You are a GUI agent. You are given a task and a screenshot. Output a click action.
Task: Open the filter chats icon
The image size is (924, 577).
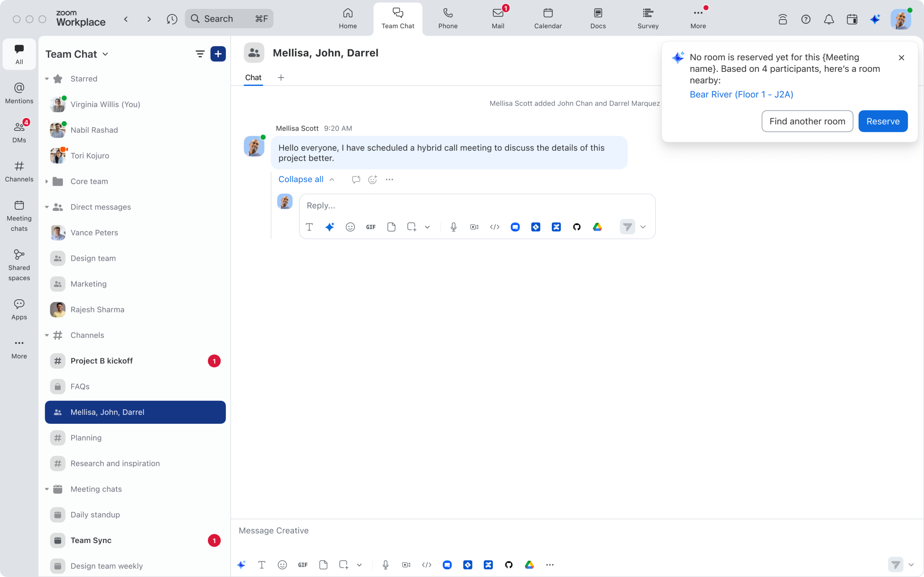tap(200, 54)
